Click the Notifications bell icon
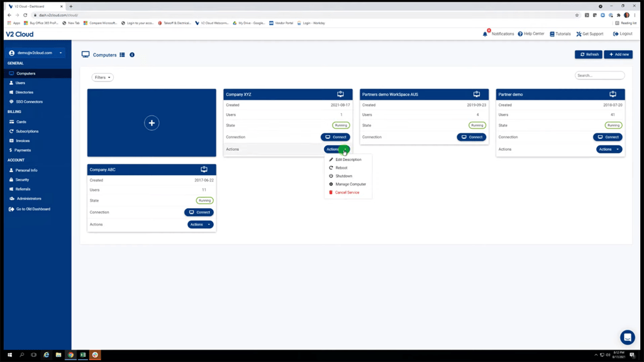Screen dimensions: 644x362 pyautogui.click(x=484, y=33)
